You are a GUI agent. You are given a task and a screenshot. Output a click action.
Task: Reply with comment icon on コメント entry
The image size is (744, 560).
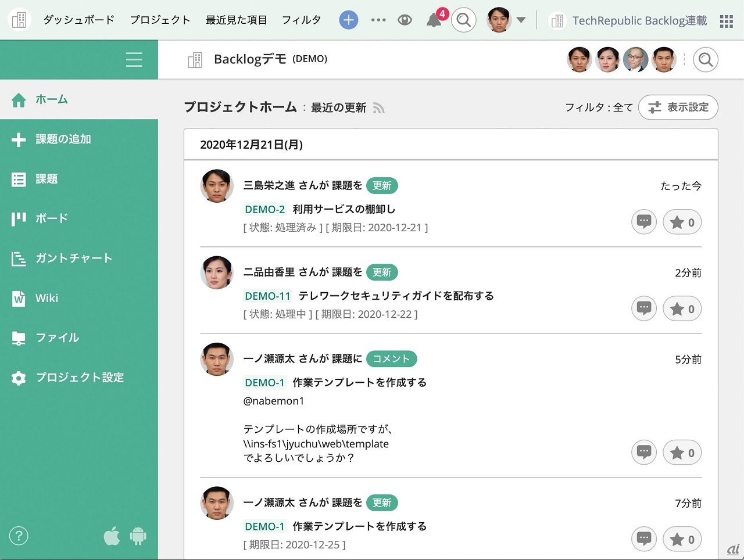point(644,453)
